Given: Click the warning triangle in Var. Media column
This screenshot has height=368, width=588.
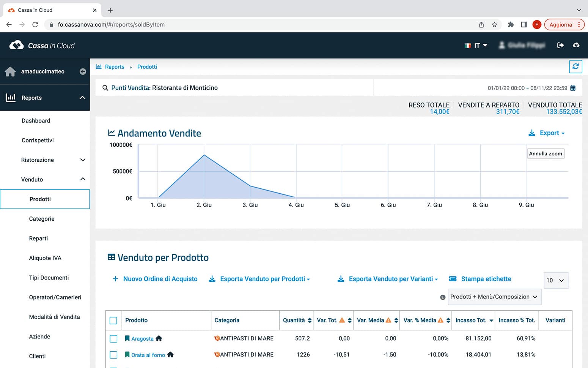Looking at the screenshot, I should [388, 320].
